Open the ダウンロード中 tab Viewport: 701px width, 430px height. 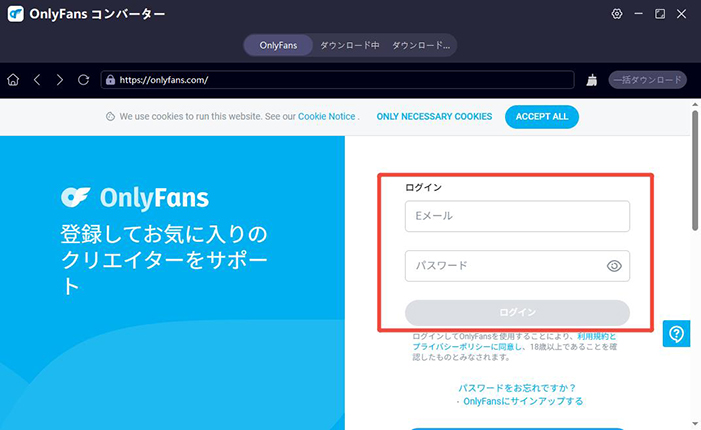click(x=350, y=45)
